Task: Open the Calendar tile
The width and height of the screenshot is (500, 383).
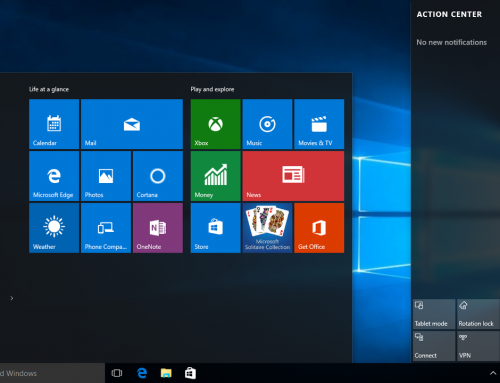Action: pyautogui.click(x=54, y=124)
